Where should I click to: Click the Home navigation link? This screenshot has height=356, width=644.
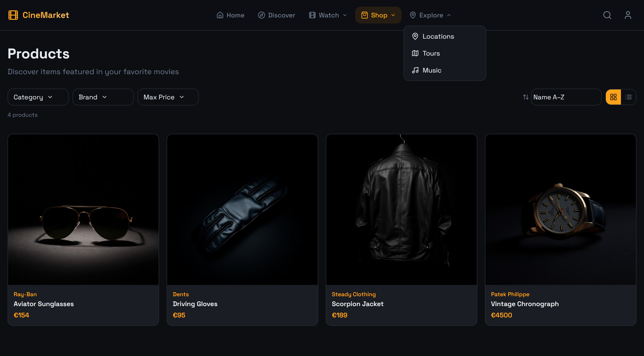230,15
